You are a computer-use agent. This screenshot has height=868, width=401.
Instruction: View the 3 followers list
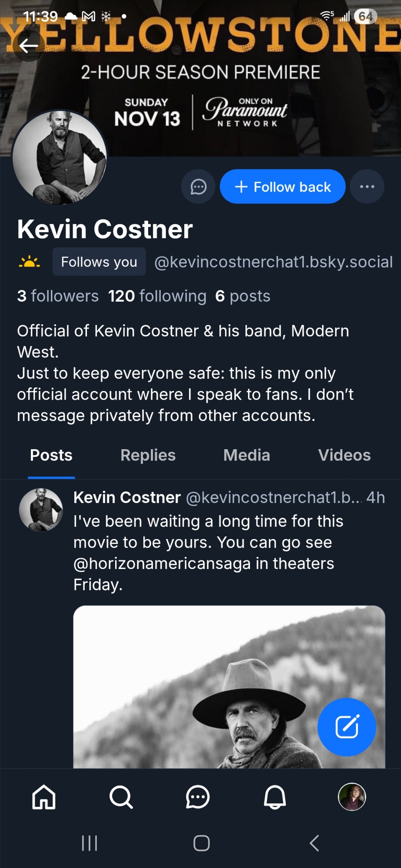(58, 296)
